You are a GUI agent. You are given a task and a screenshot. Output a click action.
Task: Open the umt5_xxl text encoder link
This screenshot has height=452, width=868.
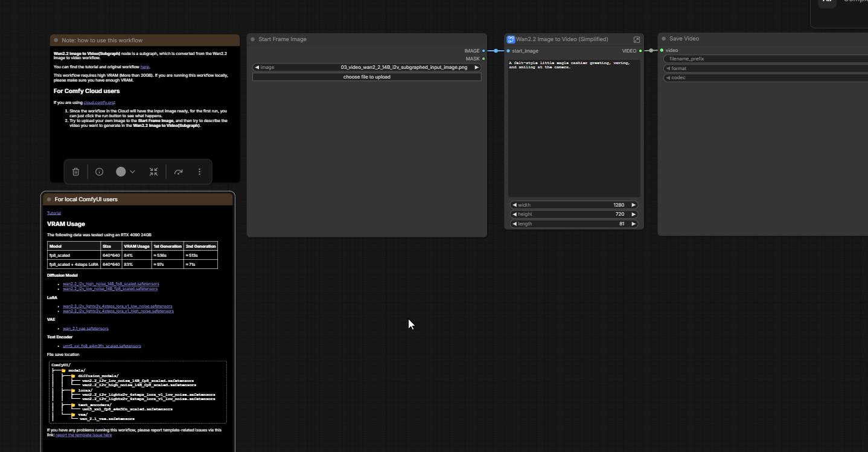(102, 346)
